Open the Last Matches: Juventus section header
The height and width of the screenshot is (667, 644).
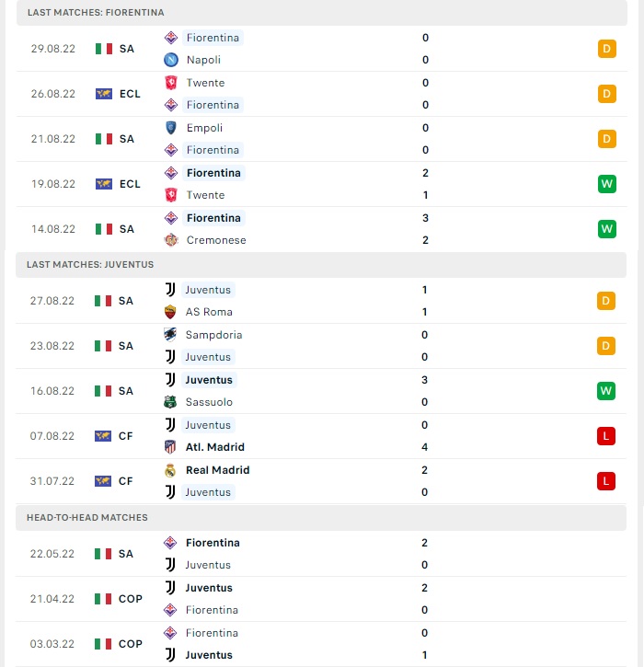321,265
